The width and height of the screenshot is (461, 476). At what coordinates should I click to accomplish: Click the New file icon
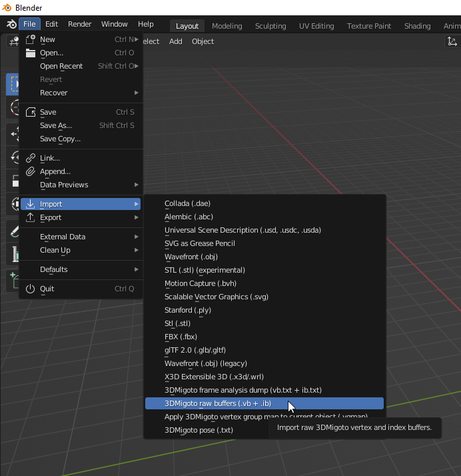31,39
